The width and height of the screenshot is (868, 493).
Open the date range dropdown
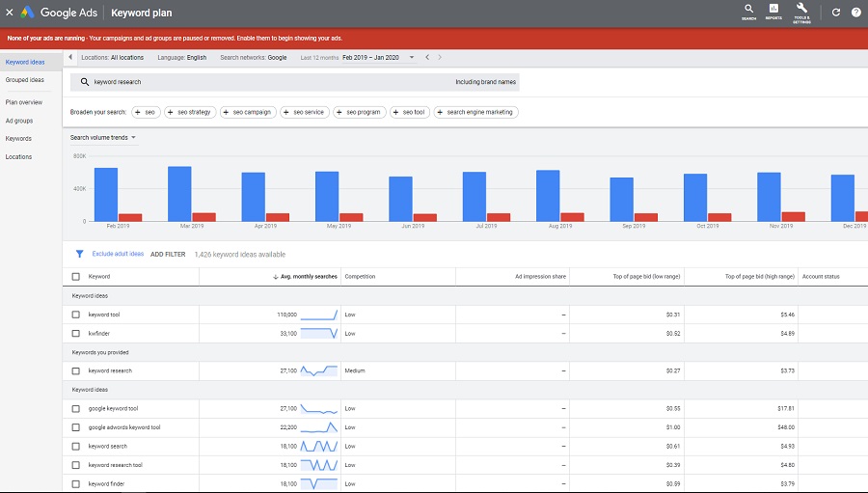[x=412, y=58]
